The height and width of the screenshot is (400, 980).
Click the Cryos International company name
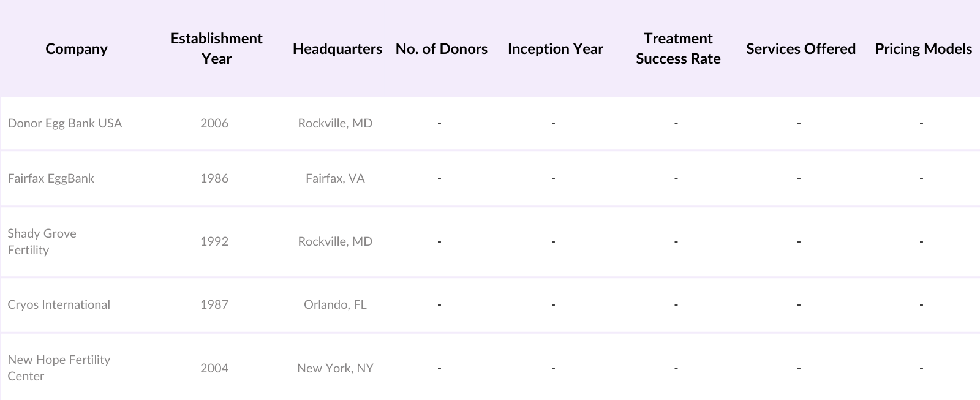59,304
